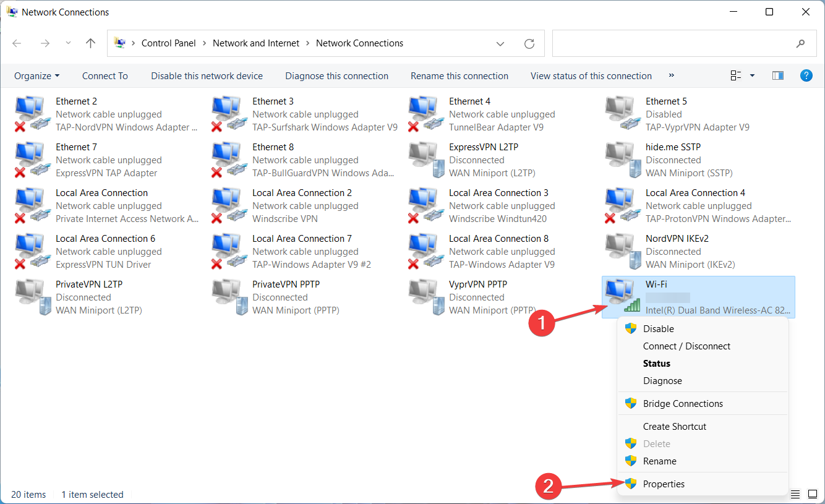Select Disable in the context menu

pos(658,329)
